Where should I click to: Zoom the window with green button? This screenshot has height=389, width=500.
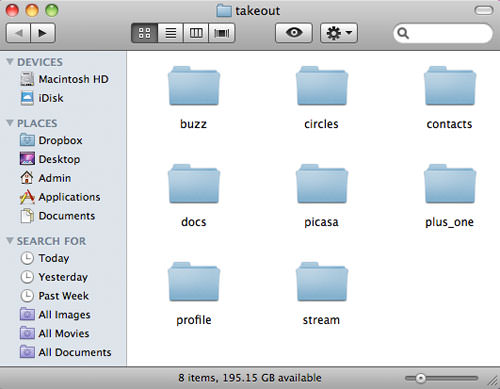pyautogui.click(x=52, y=10)
